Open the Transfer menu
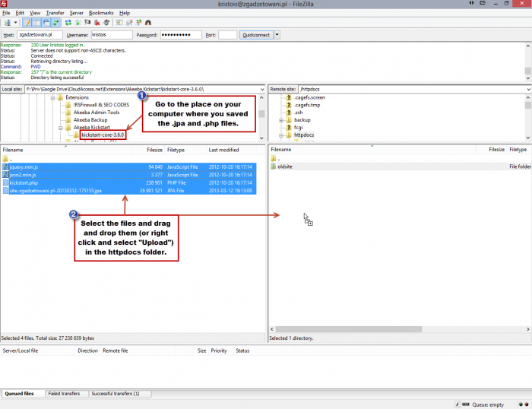The image size is (532, 409). coord(55,13)
